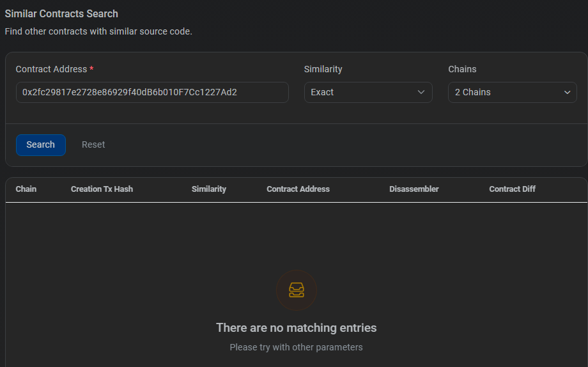Click the Search button
Image resolution: width=588 pixels, height=367 pixels.
tap(41, 145)
